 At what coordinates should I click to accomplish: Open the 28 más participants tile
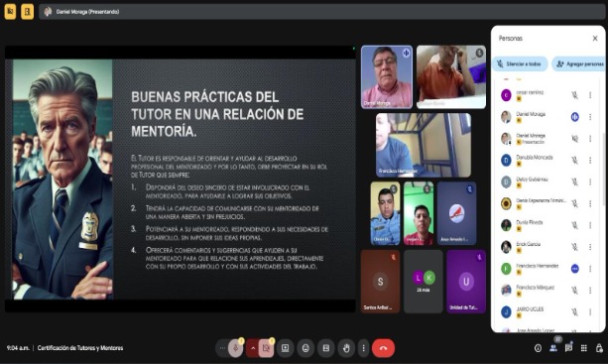(x=424, y=281)
